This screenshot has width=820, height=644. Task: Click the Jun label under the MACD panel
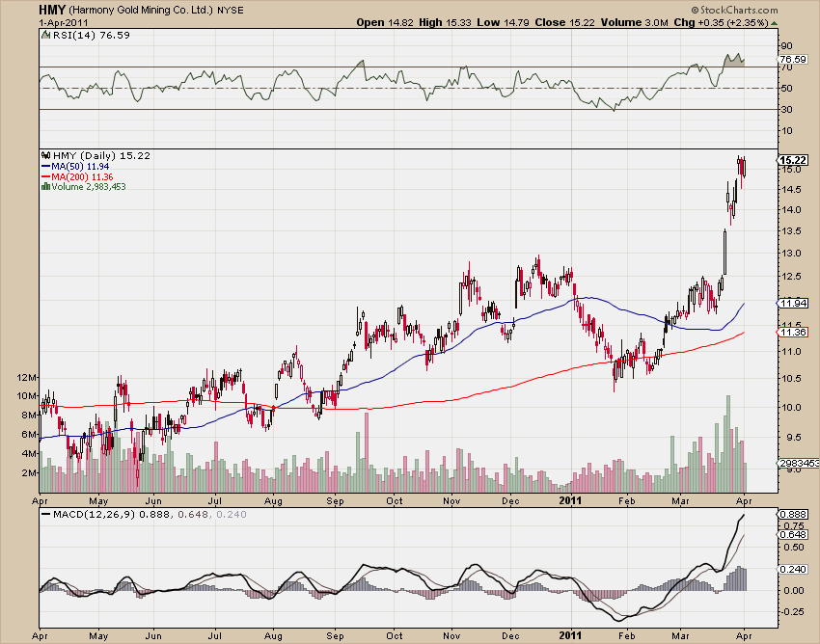pos(153,636)
